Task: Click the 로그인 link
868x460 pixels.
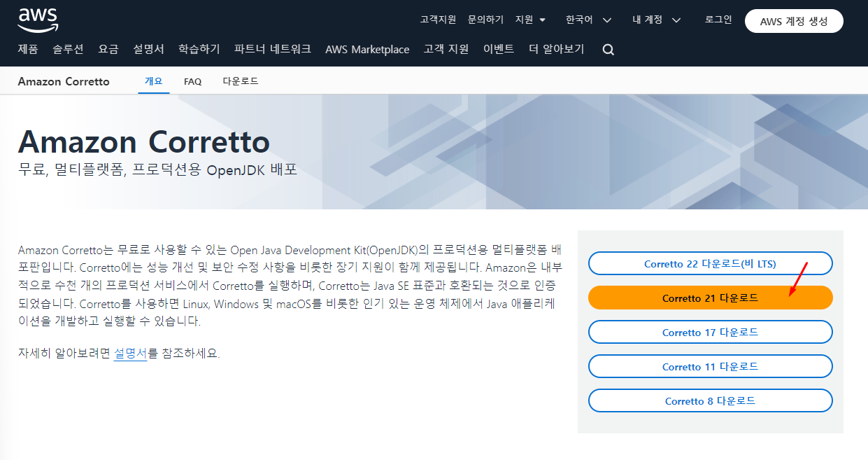Action: tap(718, 20)
